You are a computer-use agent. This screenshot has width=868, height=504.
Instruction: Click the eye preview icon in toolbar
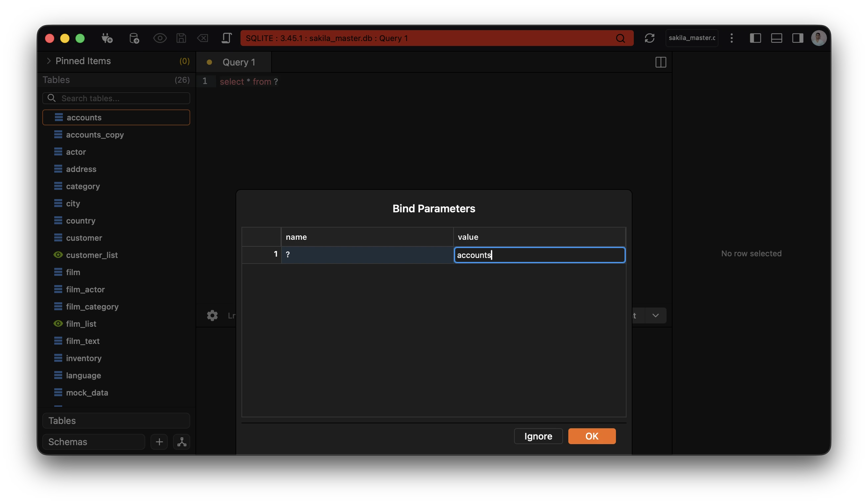point(160,38)
